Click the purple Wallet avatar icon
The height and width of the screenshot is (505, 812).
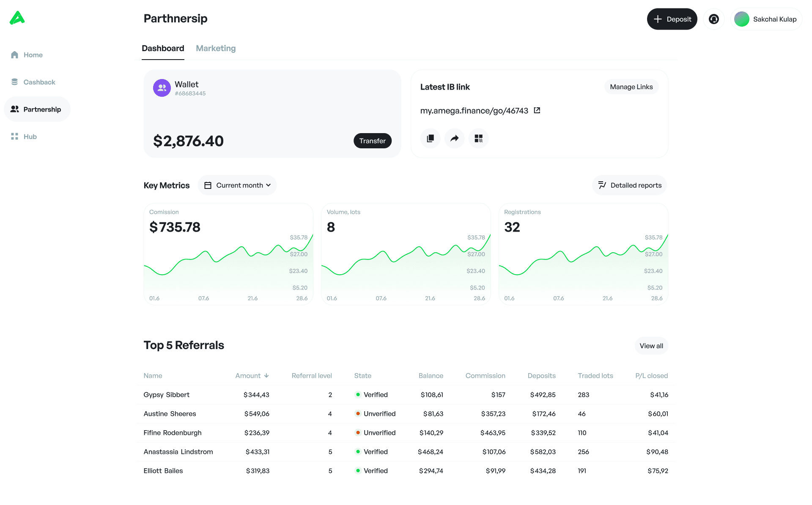tap(162, 88)
